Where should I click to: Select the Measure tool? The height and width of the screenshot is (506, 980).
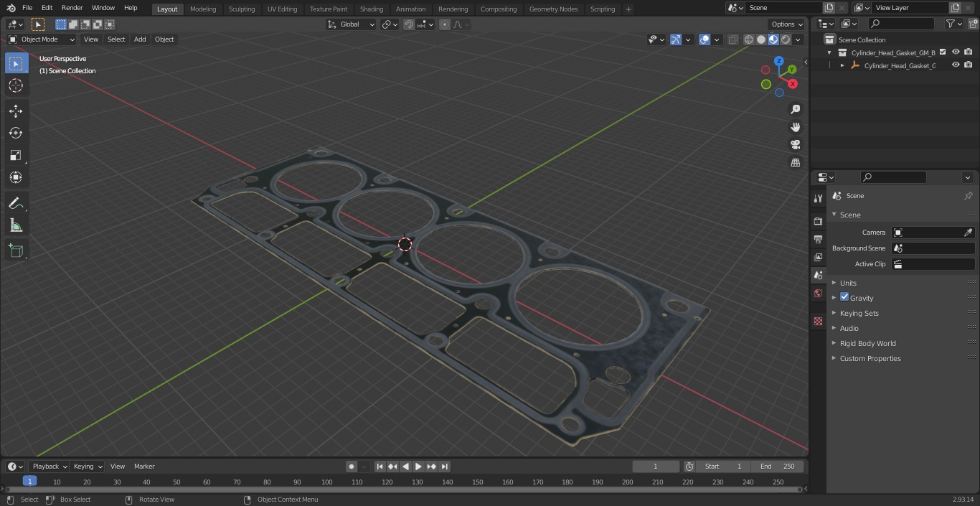(16, 226)
